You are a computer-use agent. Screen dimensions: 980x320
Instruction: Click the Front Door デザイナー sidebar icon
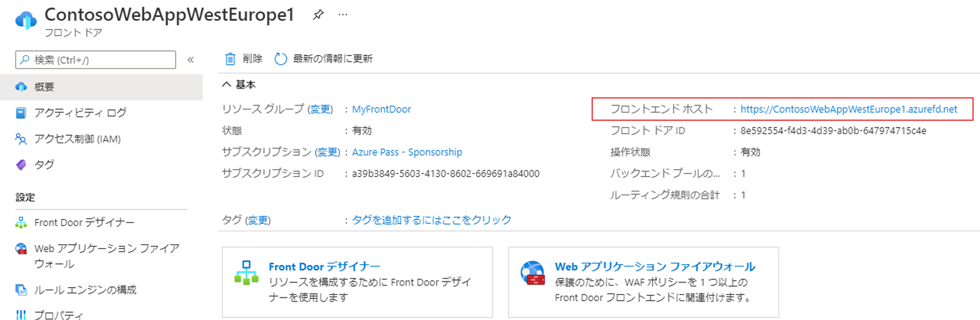pos(21,223)
